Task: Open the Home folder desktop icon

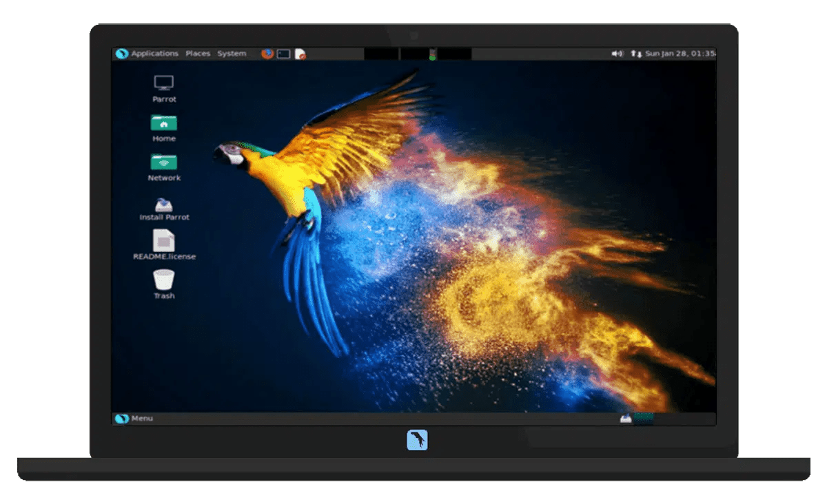Action: tap(164, 129)
